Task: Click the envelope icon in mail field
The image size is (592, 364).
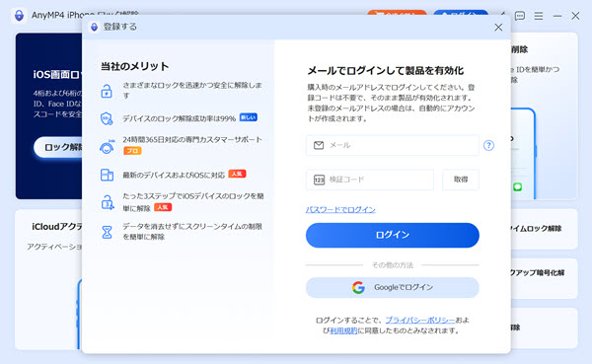Action: (319, 145)
